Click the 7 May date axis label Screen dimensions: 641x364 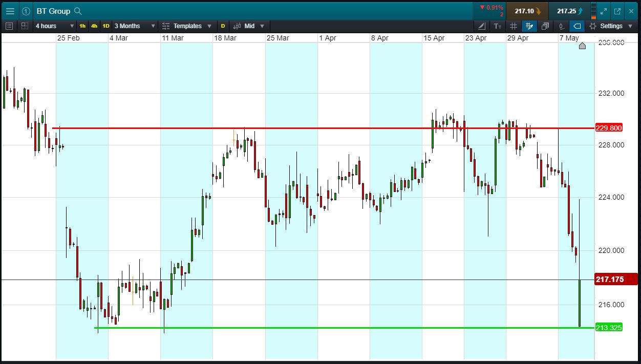[x=569, y=38]
